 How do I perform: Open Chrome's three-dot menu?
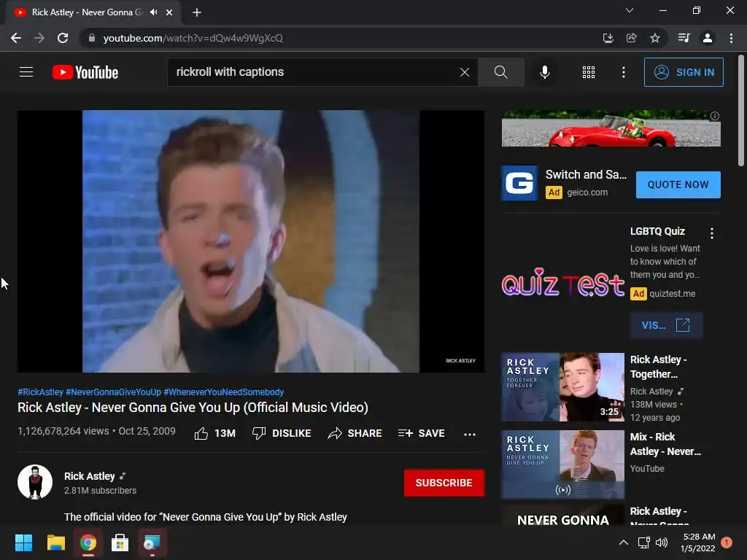click(x=731, y=38)
